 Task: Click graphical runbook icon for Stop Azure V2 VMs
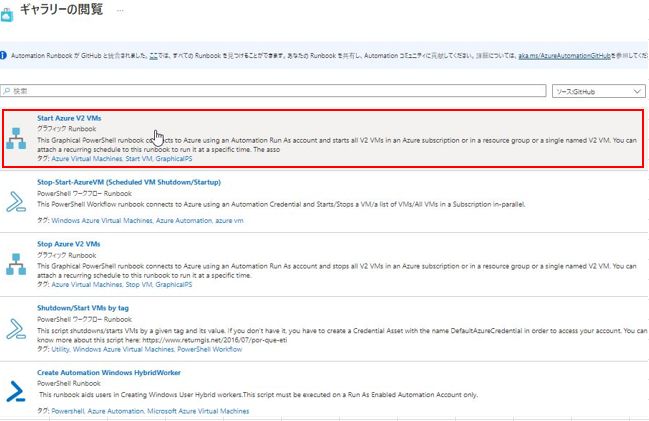[x=16, y=265]
